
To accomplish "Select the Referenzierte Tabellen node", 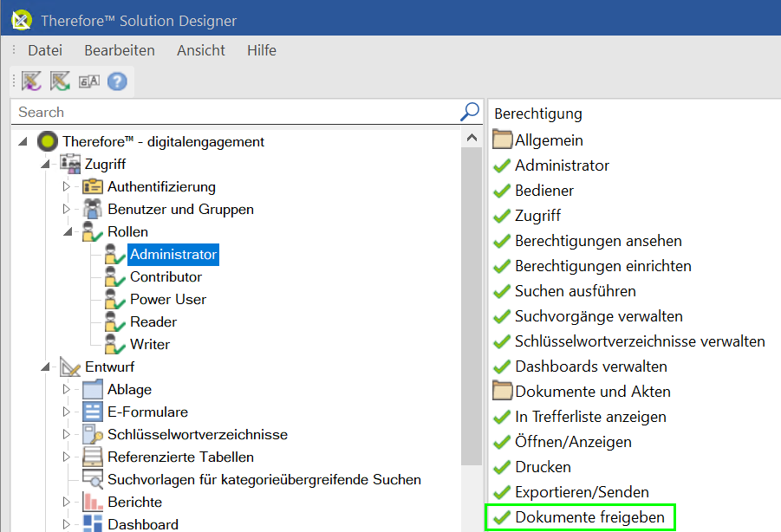I will tap(180, 457).
